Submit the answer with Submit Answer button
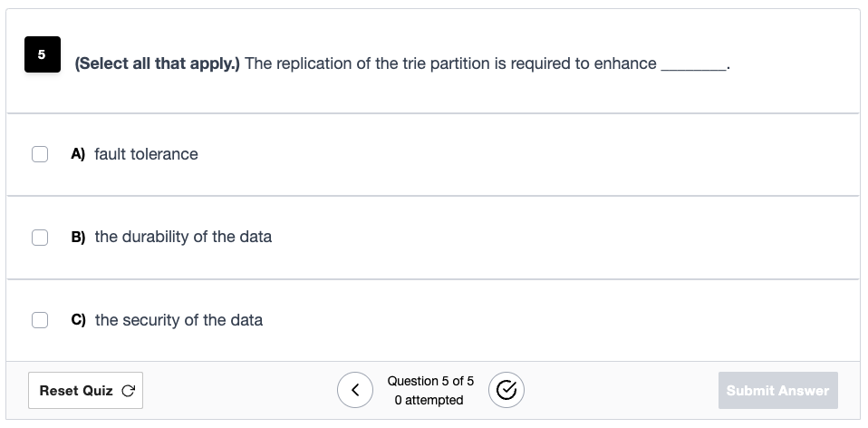868x428 pixels. pos(777,390)
